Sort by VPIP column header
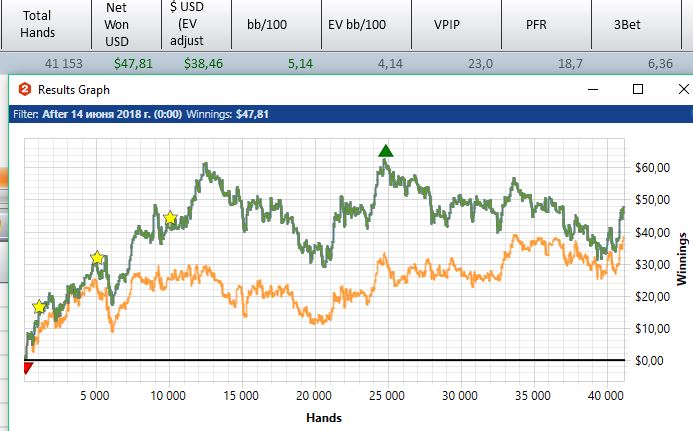693x431 pixels. coord(457,24)
